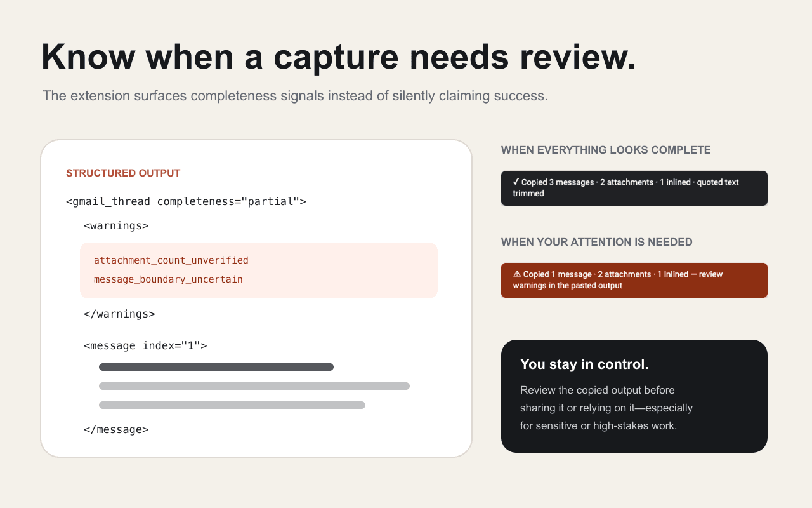812x508 pixels.
Task: Click the WHEN EVERYTHING LOOKS COMPLETE heading
Action: [606, 150]
